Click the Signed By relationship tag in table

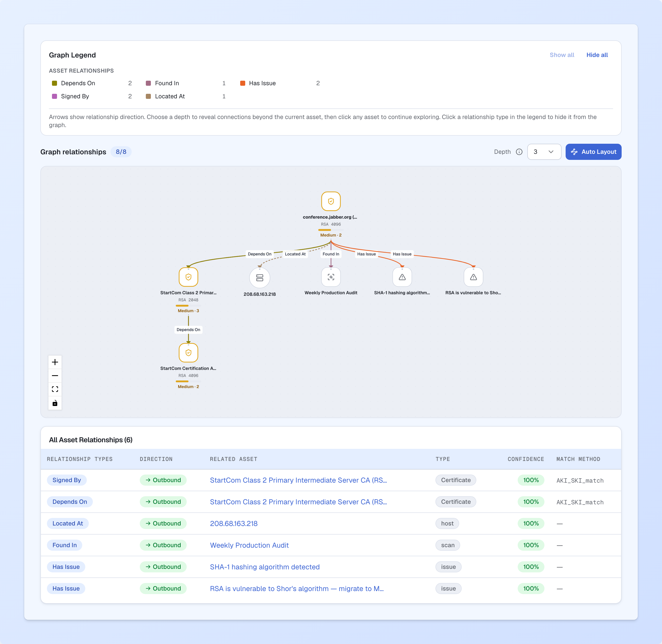click(x=67, y=480)
